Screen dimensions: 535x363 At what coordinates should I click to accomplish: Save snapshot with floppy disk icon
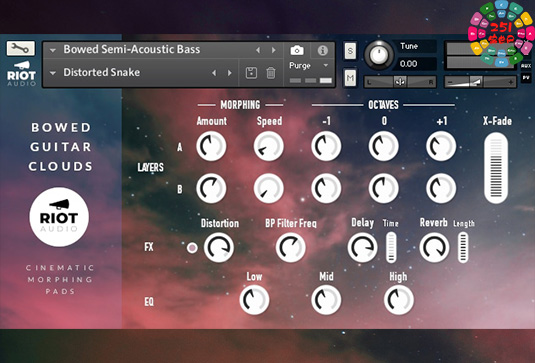[x=251, y=73]
